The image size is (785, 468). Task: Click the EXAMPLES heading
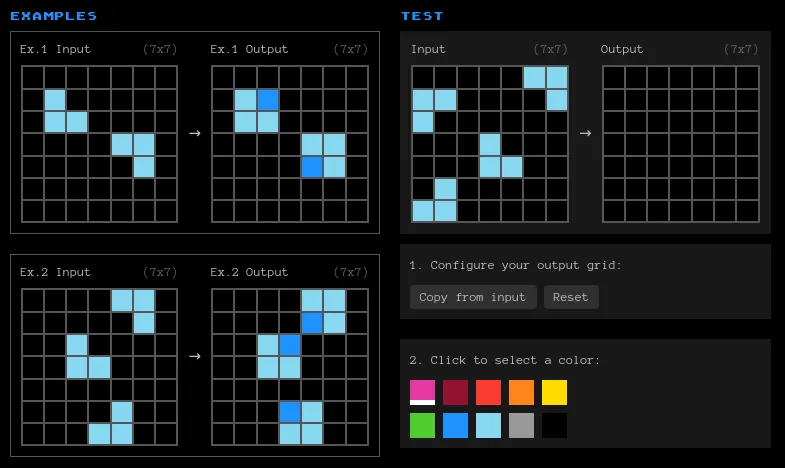pyautogui.click(x=54, y=16)
